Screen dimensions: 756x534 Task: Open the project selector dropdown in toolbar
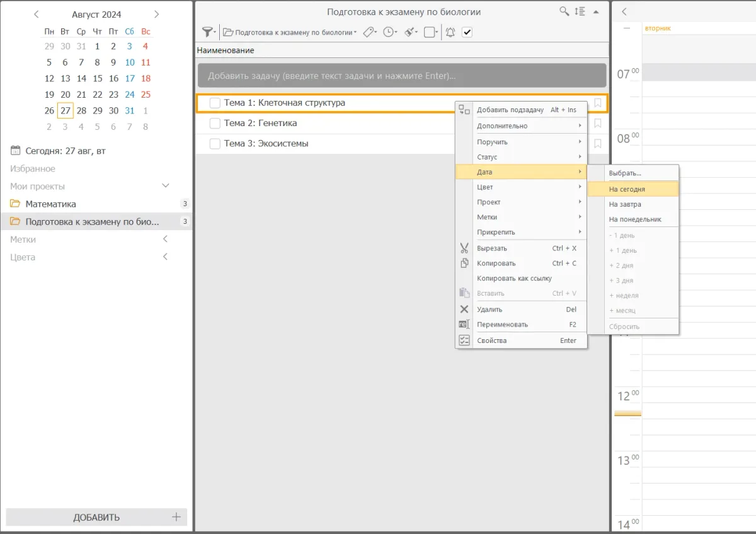point(290,32)
